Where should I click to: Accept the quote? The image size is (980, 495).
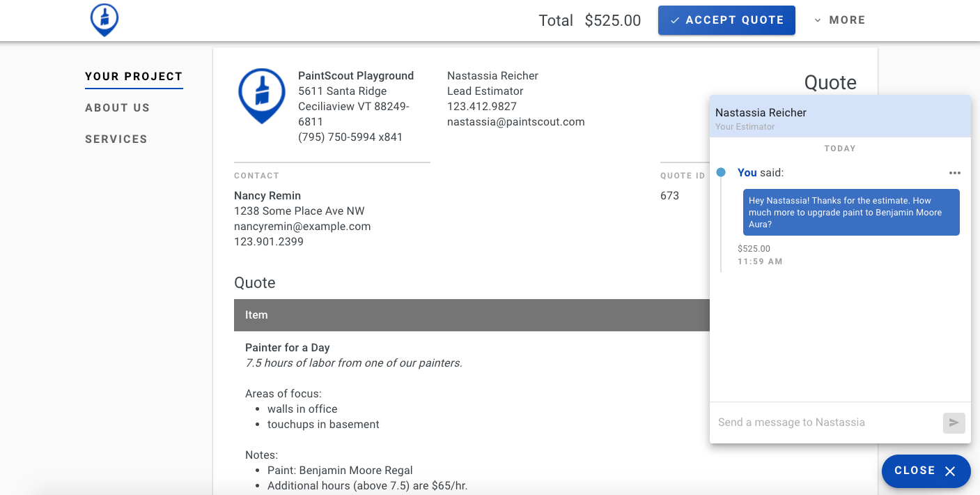(726, 20)
